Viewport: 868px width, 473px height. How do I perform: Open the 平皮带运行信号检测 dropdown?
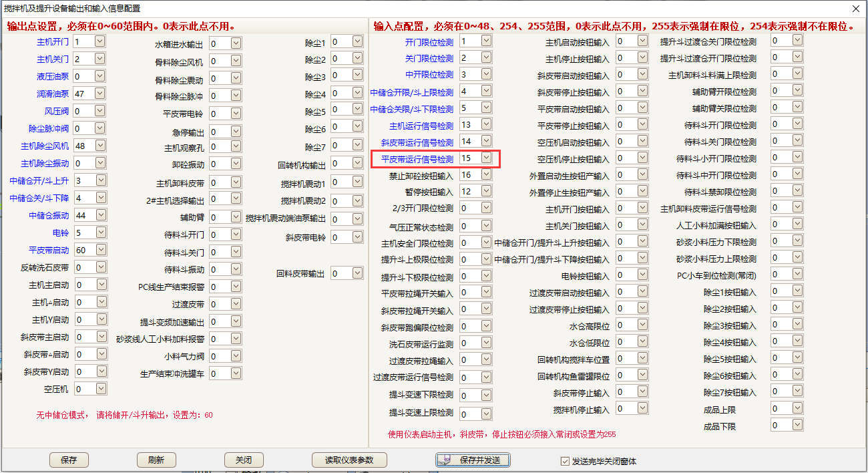[x=486, y=158]
